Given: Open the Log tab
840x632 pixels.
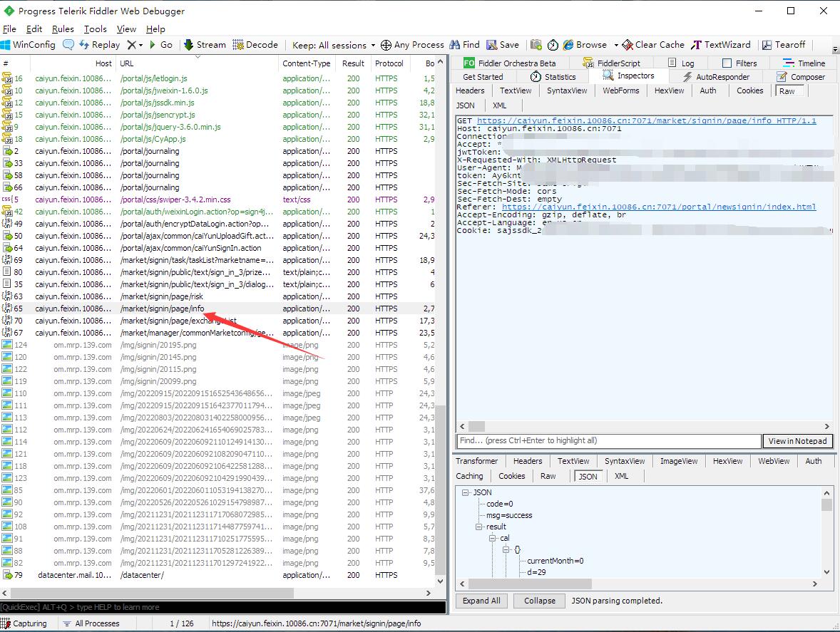Looking at the screenshot, I should [681, 63].
